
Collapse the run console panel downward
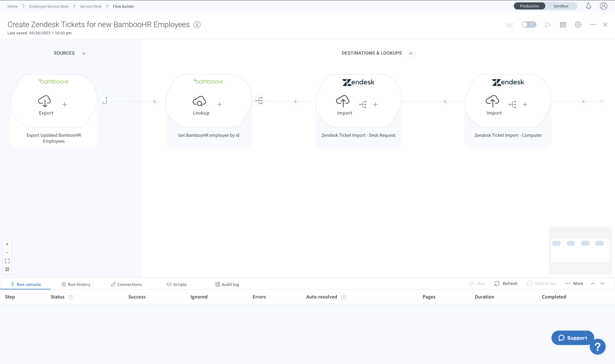pyautogui.click(x=602, y=284)
